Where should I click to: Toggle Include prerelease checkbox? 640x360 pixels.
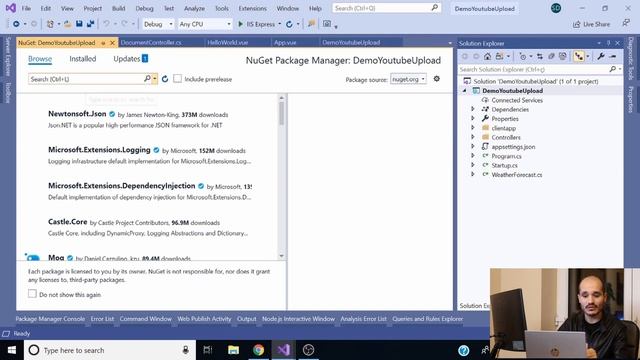coord(178,78)
